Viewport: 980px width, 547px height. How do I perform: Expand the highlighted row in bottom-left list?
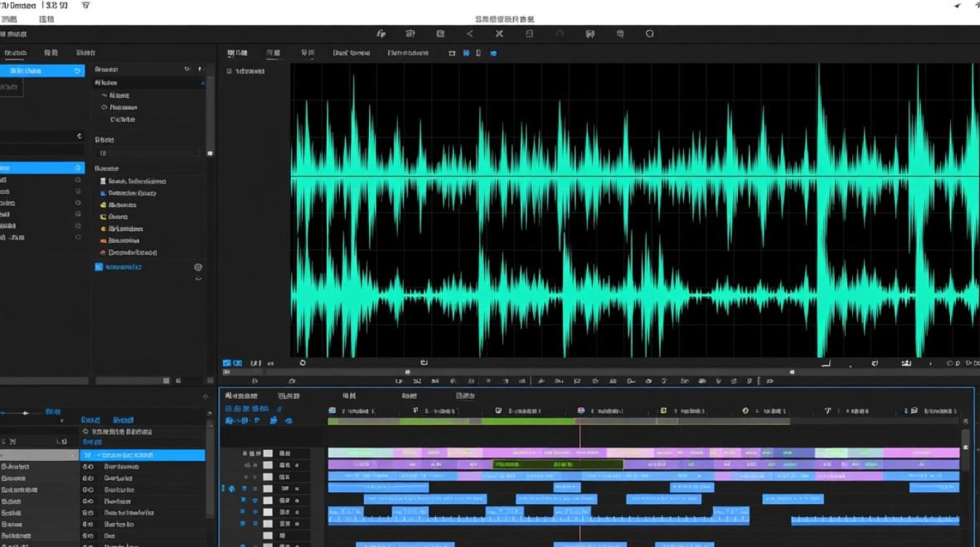[x=99, y=455]
